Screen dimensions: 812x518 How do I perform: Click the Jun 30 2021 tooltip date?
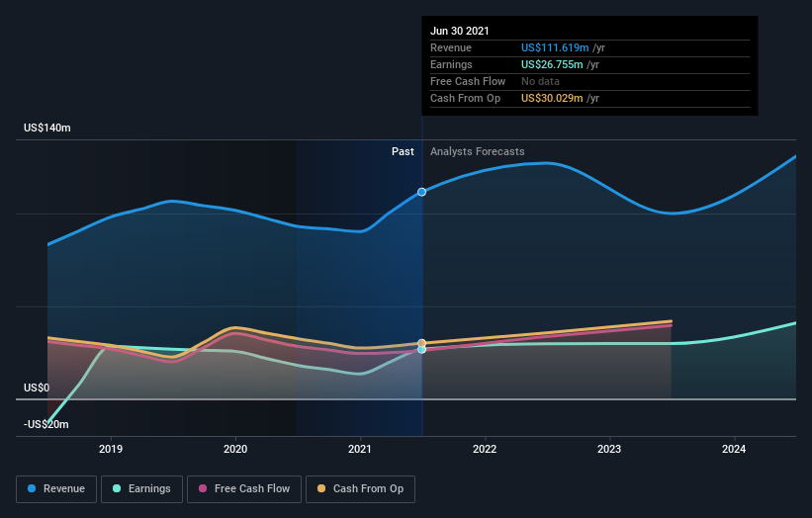click(460, 31)
